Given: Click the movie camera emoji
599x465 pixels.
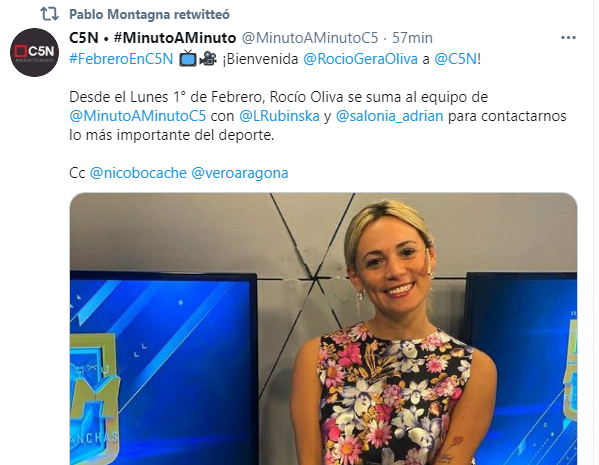Looking at the screenshot, I should click(208, 58).
